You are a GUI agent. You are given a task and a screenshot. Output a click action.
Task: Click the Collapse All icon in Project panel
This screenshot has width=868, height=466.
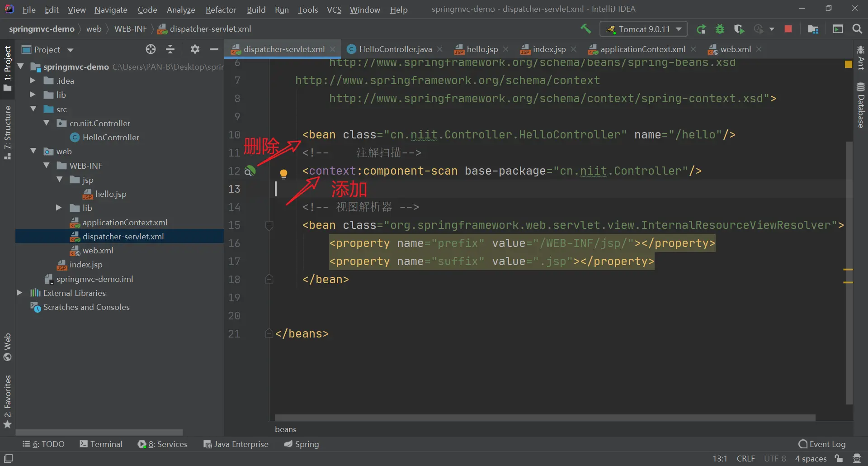(170, 49)
